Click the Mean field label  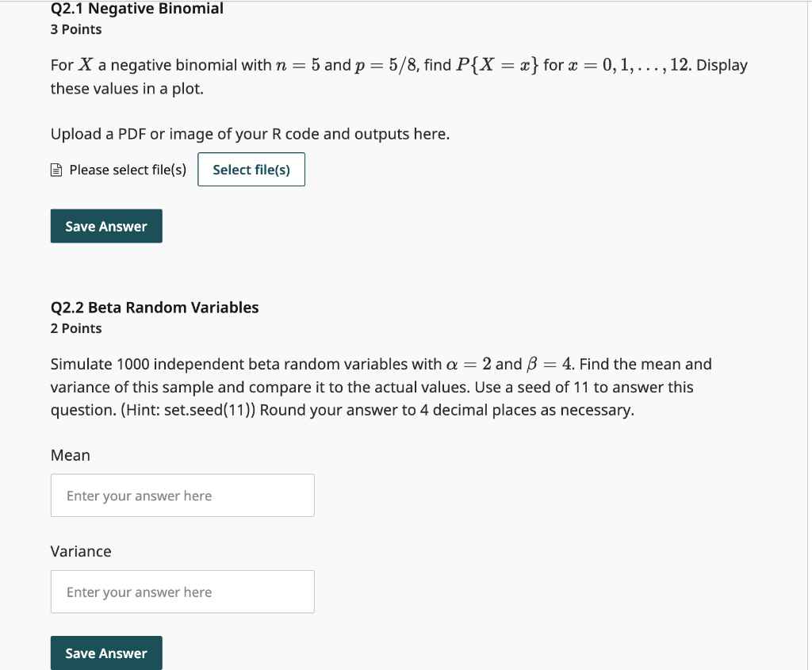pos(70,455)
